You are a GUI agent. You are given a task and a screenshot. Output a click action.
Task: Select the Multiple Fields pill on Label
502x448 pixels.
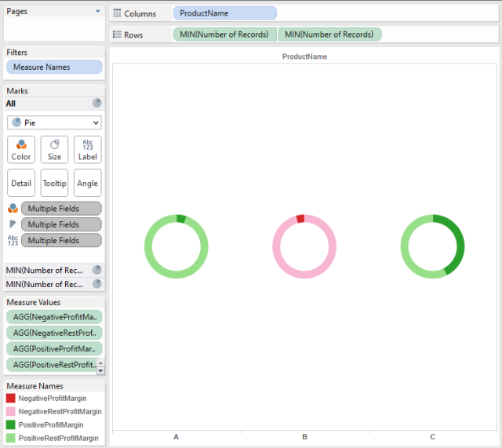[x=61, y=241]
